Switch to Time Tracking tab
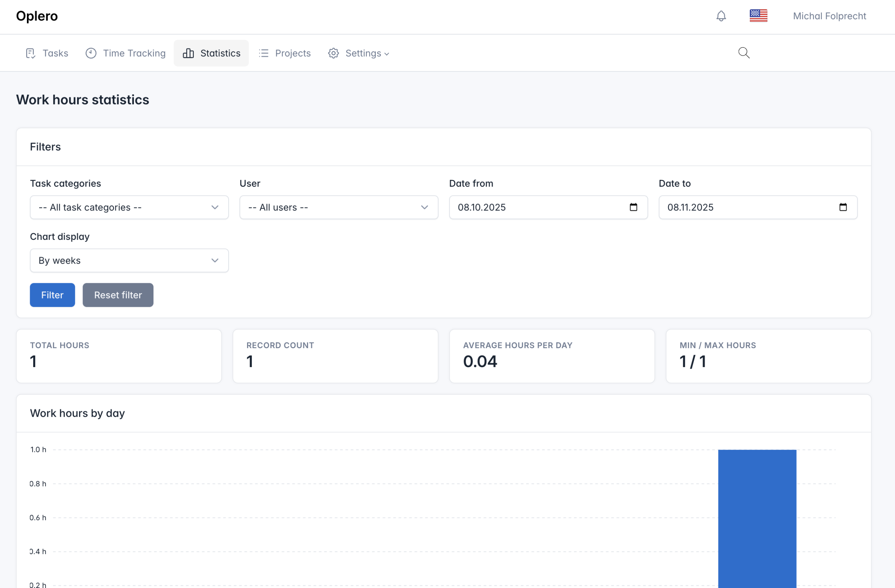 (x=134, y=53)
